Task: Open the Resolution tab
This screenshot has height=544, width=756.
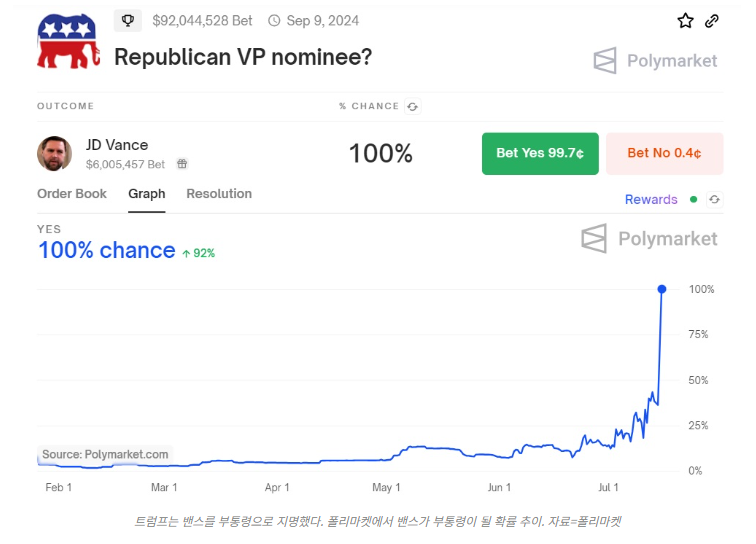Action: click(x=219, y=193)
